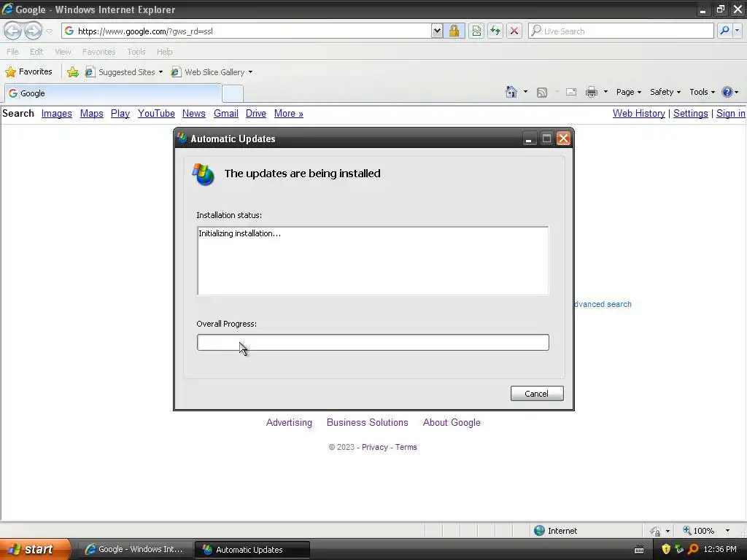Open the Help menu
747x560 pixels.
pyautogui.click(x=164, y=52)
